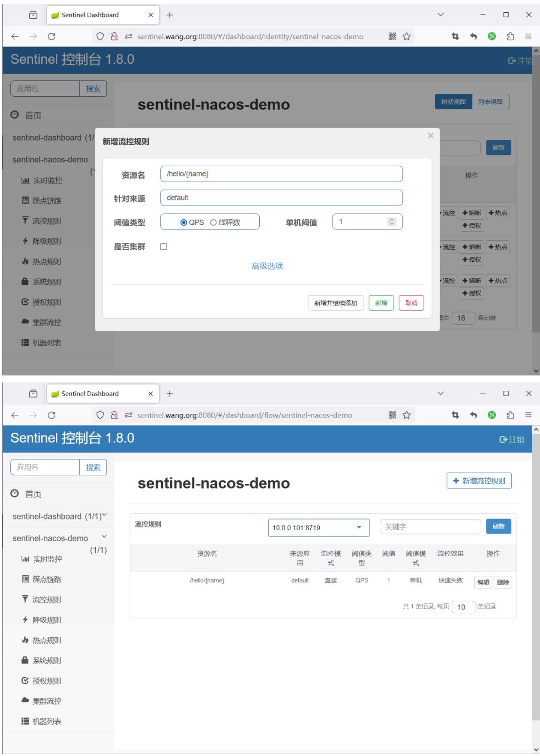Expand 高级选项 advanced options link

267,266
